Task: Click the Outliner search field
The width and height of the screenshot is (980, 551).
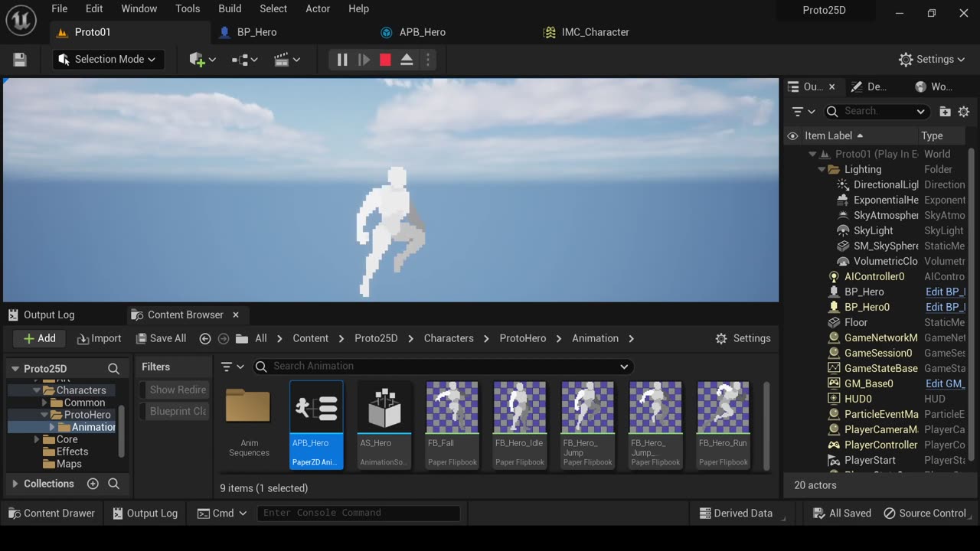Action: click(x=877, y=112)
